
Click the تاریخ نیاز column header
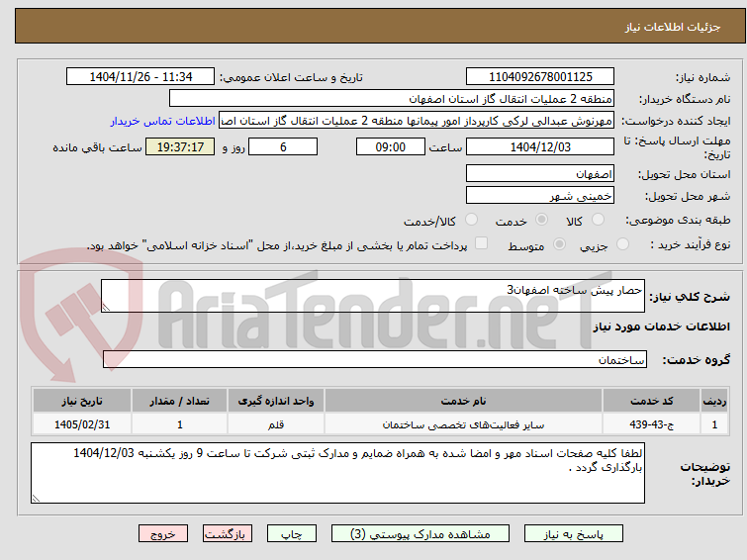(x=82, y=401)
